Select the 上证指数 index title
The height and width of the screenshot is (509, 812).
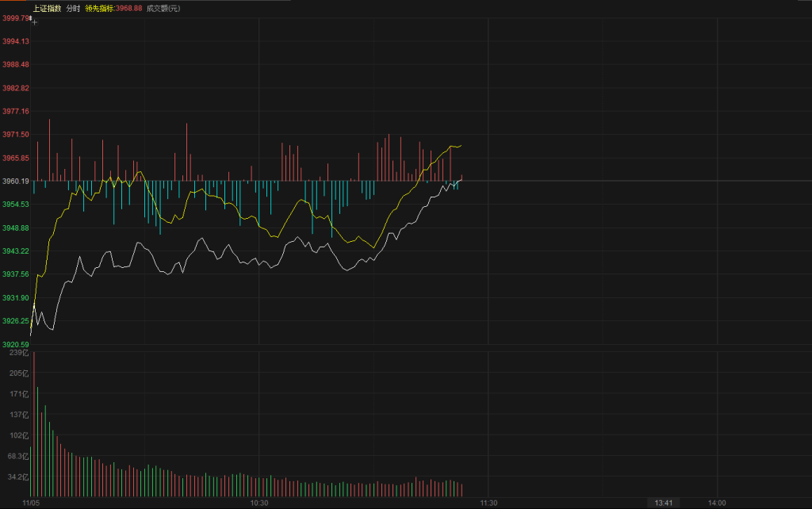tap(46, 8)
